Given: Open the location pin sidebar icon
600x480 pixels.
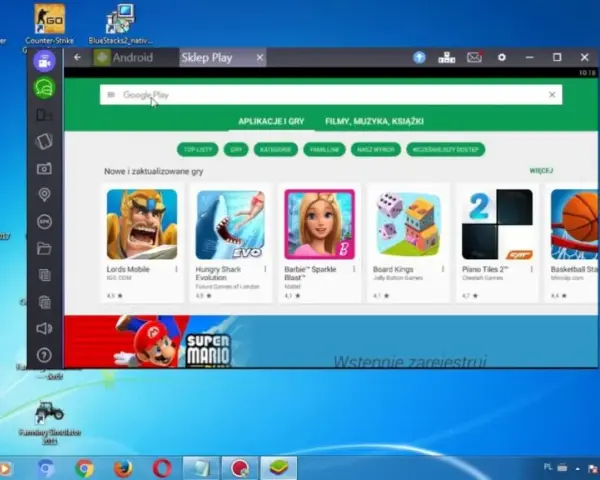Looking at the screenshot, I should (x=44, y=195).
